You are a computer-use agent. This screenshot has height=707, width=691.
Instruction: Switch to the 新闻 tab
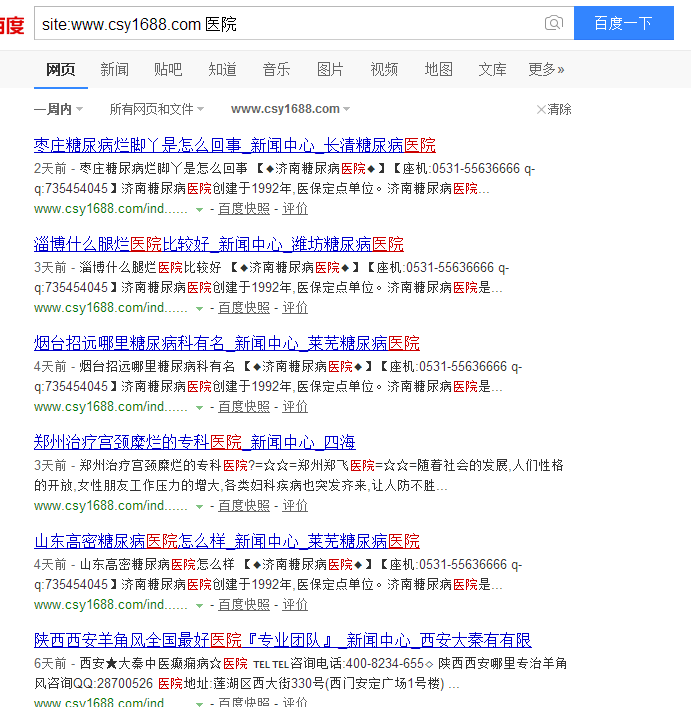point(114,69)
